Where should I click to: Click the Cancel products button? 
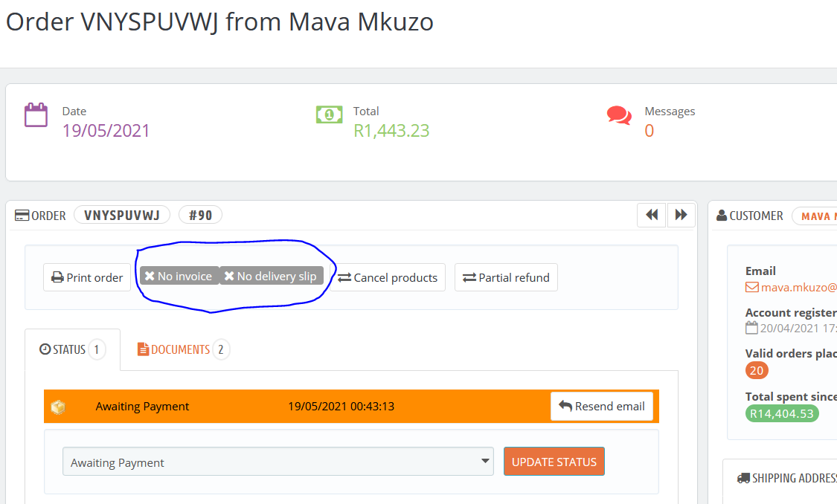(x=388, y=277)
